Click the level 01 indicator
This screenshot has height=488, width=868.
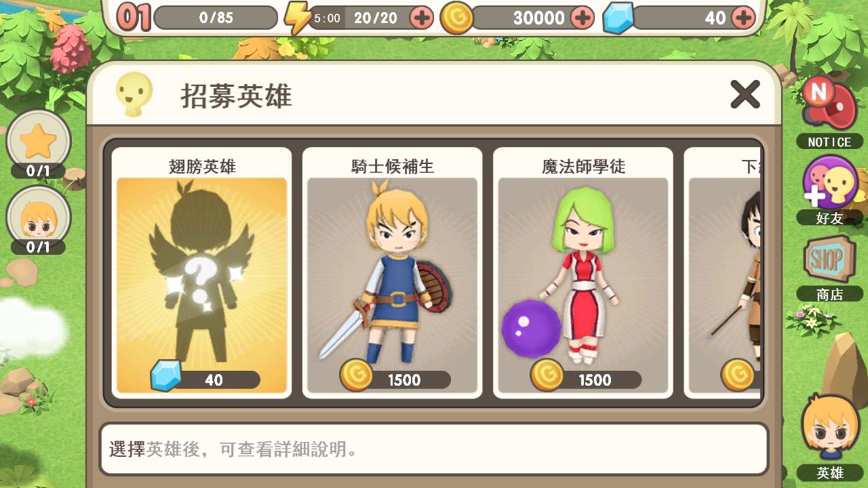133,18
